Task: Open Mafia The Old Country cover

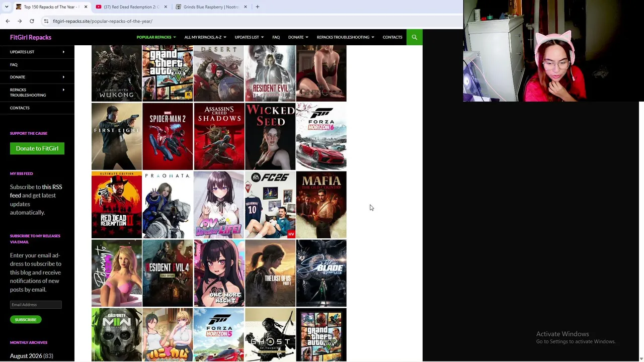Action: coord(321,205)
